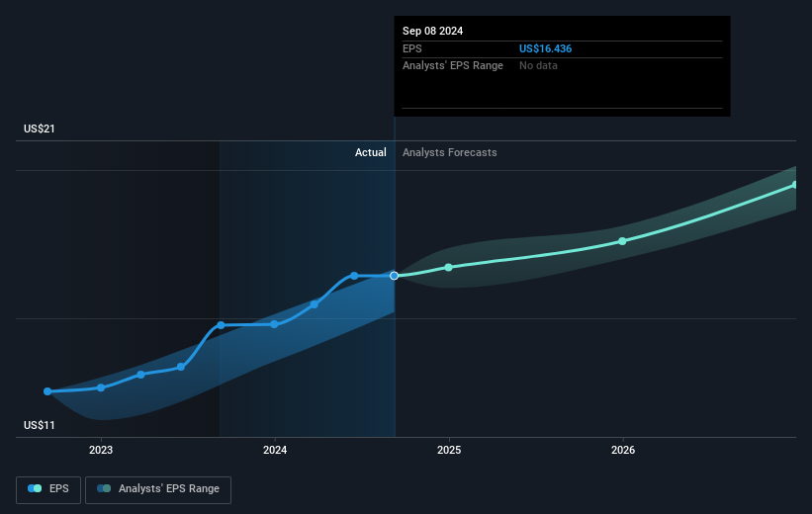Click the 2024 x-axis label
The height and width of the screenshot is (514, 812).
click(x=275, y=451)
